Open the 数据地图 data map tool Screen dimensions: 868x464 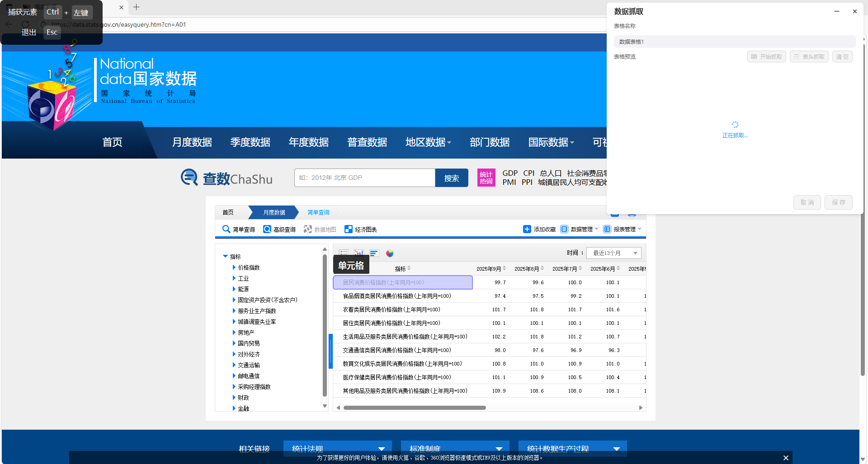320,229
